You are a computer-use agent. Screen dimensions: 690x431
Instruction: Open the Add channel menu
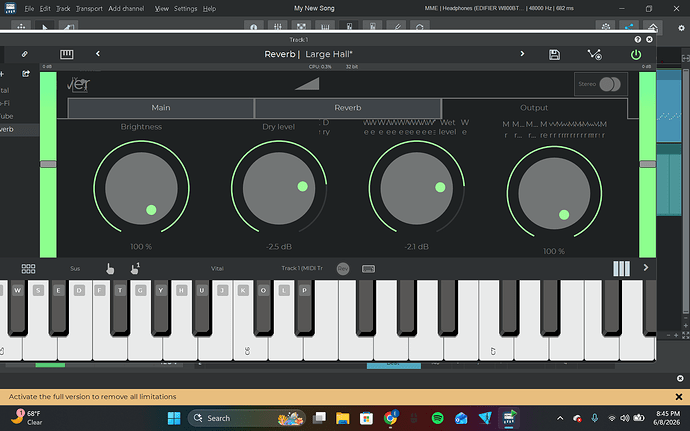tap(126, 8)
